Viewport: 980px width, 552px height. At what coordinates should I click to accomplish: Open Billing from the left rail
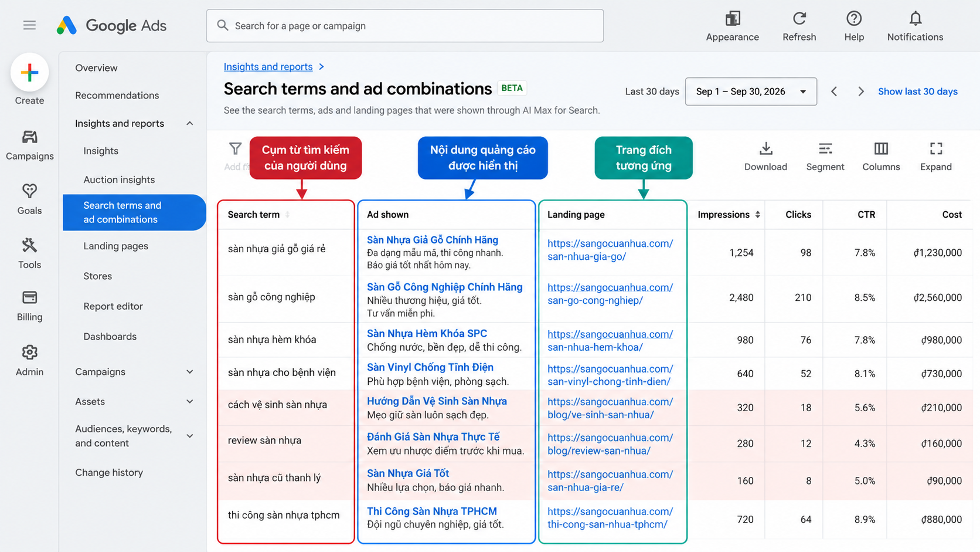pyautogui.click(x=29, y=306)
